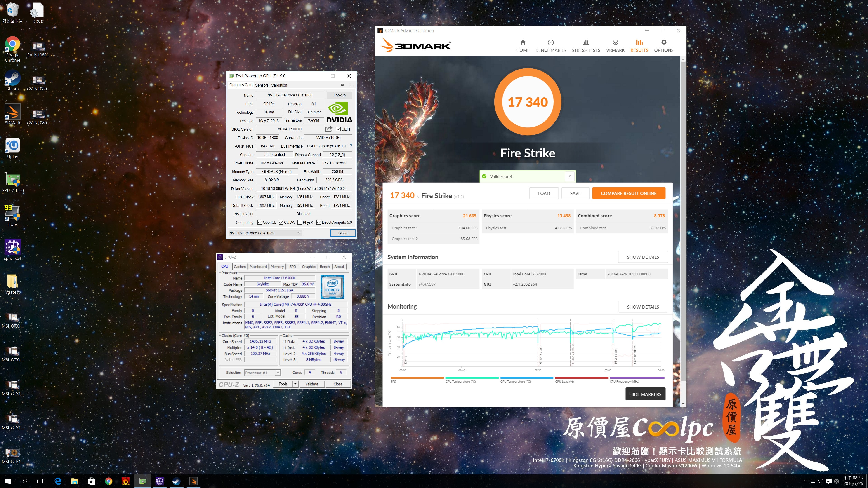Click the valid score help question mark
The height and width of the screenshot is (488, 868).
pyautogui.click(x=569, y=176)
